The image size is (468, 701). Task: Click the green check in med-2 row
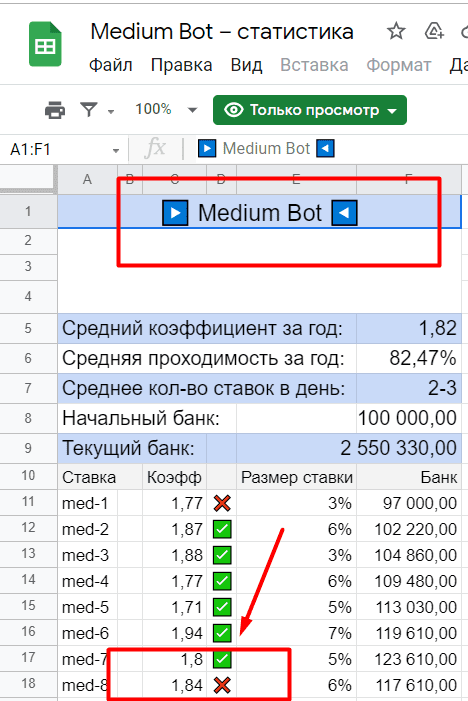click(222, 529)
